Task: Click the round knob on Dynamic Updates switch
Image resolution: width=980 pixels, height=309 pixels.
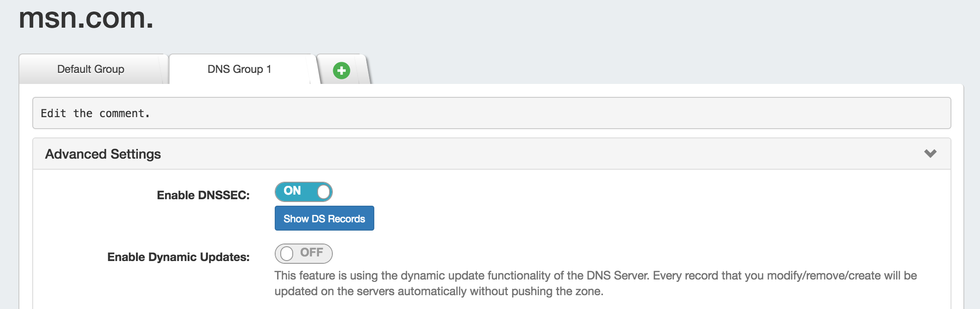Action: (x=287, y=253)
